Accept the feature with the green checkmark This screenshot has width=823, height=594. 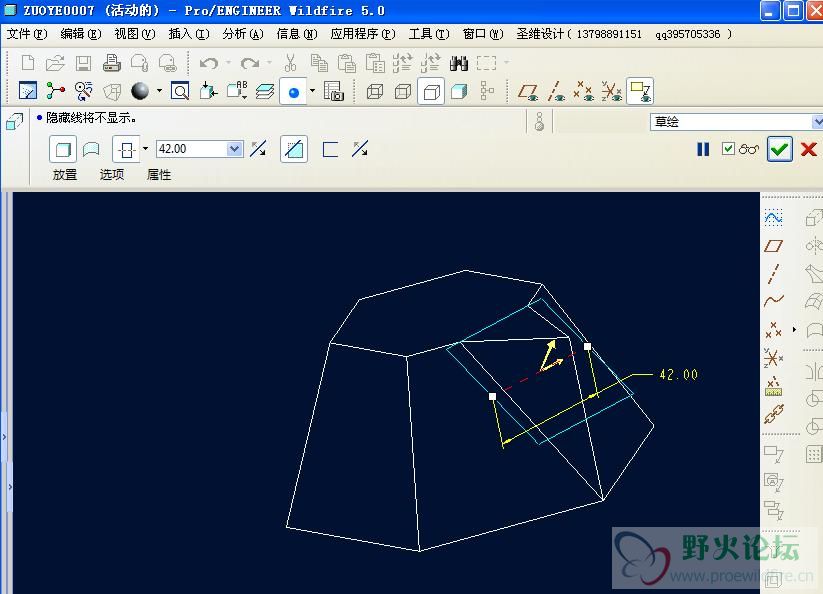pyautogui.click(x=779, y=149)
